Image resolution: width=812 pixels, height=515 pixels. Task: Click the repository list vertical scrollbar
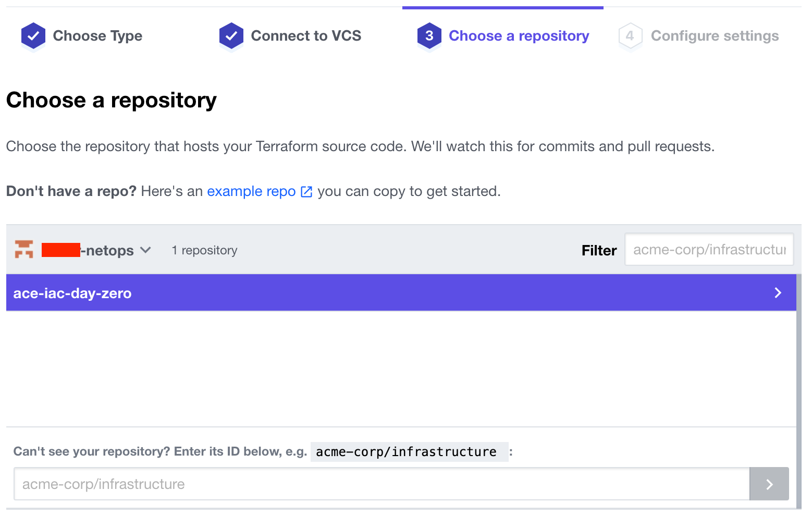pos(799,391)
